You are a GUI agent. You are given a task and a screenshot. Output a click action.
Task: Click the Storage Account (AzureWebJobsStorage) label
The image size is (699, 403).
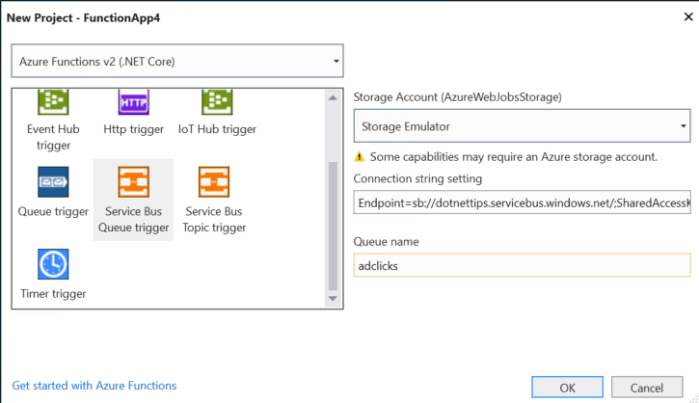click(457, 97)
